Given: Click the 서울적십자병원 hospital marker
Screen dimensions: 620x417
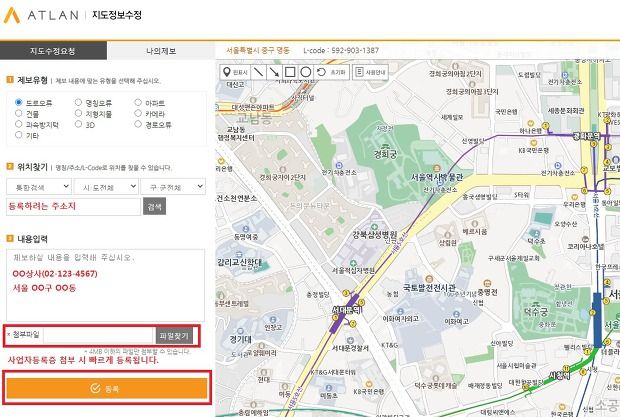Looking at the screenshot, I should click(353, 263).
